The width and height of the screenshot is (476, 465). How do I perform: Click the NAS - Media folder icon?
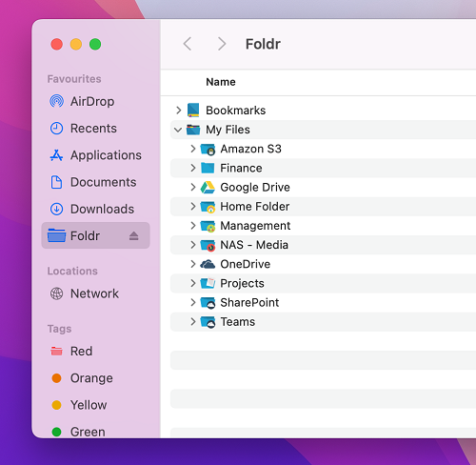[x=208, y=245]
